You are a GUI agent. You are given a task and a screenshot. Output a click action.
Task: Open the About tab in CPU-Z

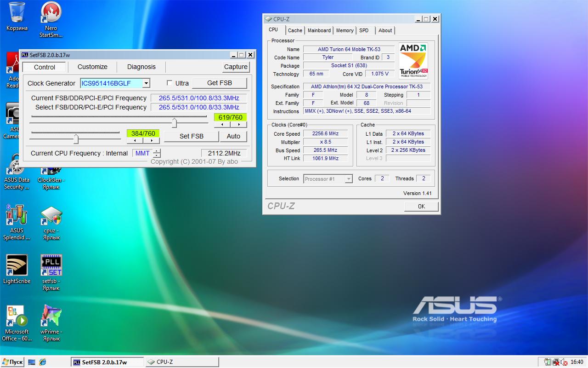[385, 30]
